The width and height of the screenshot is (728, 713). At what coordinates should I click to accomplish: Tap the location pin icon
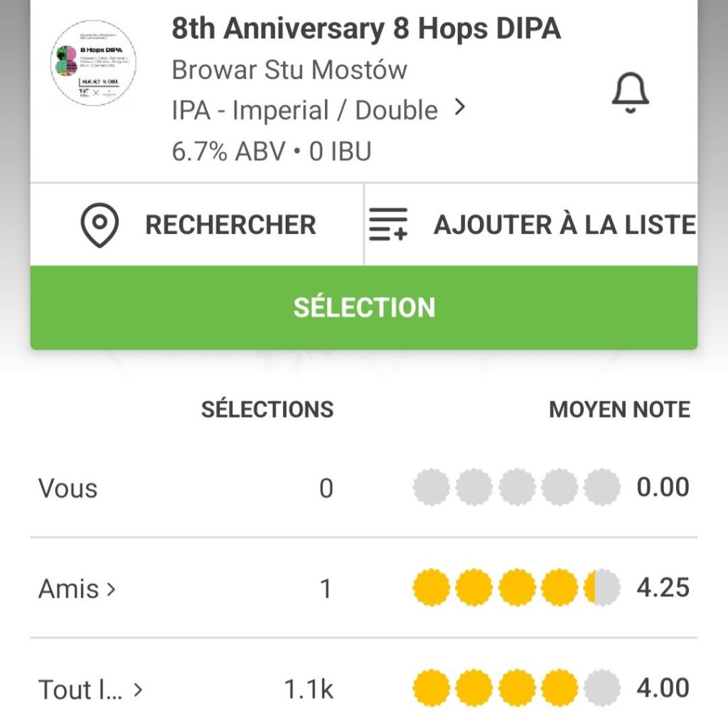click(100, 225)
